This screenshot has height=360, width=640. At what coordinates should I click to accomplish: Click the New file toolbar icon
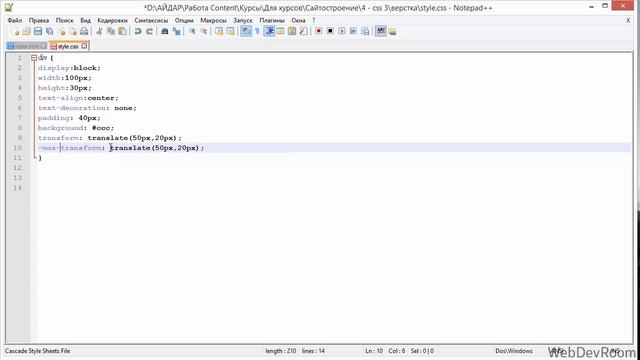pyautogui.click(x=16, y=31)
